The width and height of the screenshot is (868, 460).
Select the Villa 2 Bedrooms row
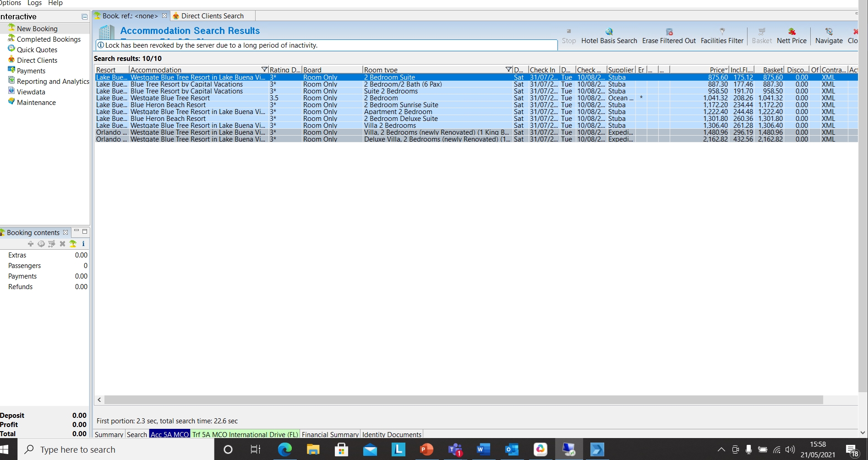click(476, 126)
